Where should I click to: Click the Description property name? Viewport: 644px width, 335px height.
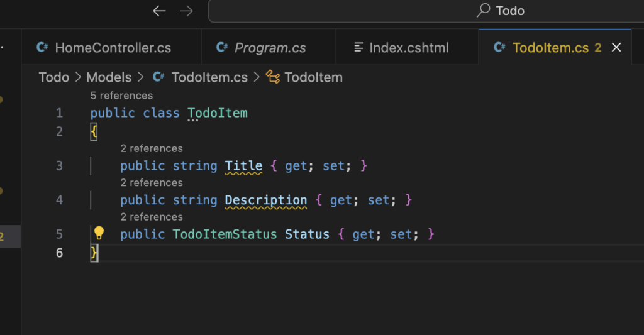[266, 200]
